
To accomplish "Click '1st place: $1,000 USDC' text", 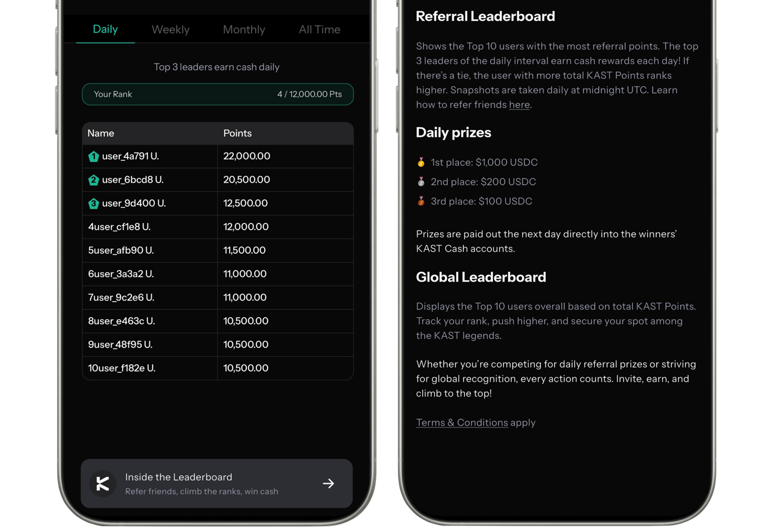I will [484, 162].
